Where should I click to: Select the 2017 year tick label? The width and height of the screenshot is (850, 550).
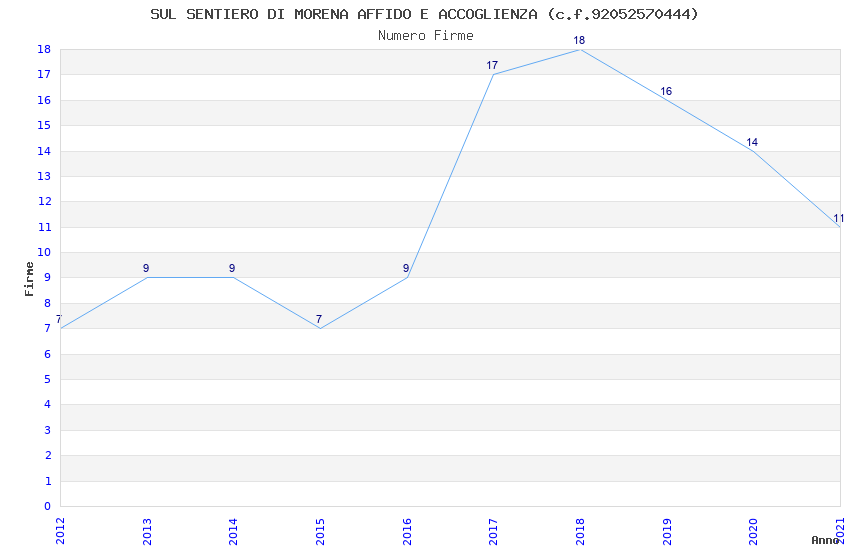(493, 531)
